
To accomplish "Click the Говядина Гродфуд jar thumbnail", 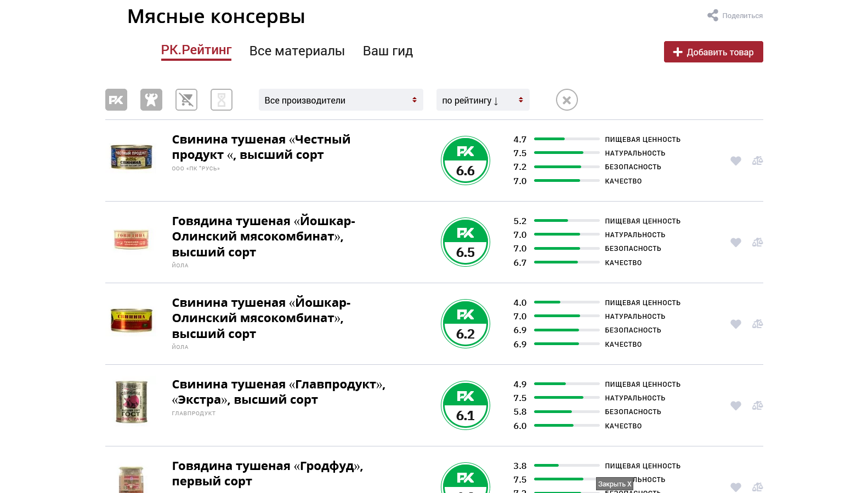I will (x=132, y=479).
